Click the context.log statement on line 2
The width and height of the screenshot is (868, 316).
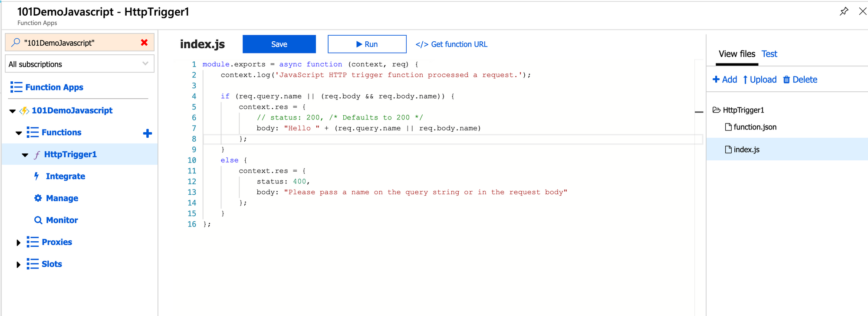375,75
